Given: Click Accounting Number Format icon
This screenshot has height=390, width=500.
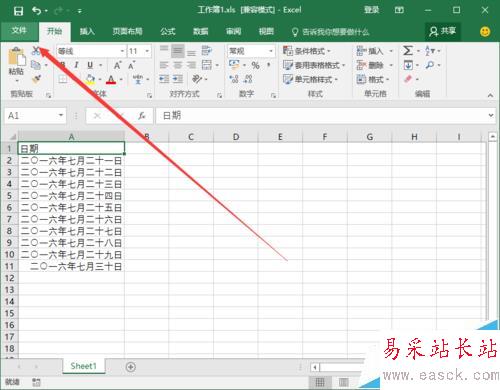Looking at the screenshot, I should 234,65.
